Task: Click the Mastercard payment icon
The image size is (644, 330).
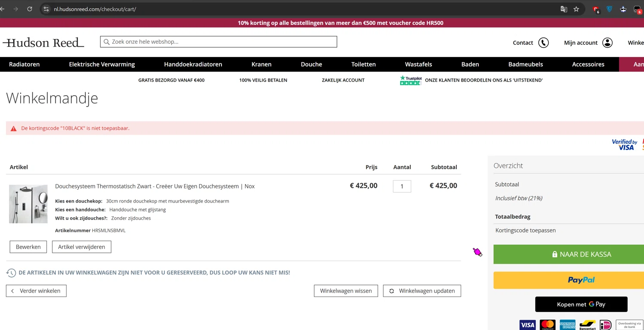Action: coord(547,325)
